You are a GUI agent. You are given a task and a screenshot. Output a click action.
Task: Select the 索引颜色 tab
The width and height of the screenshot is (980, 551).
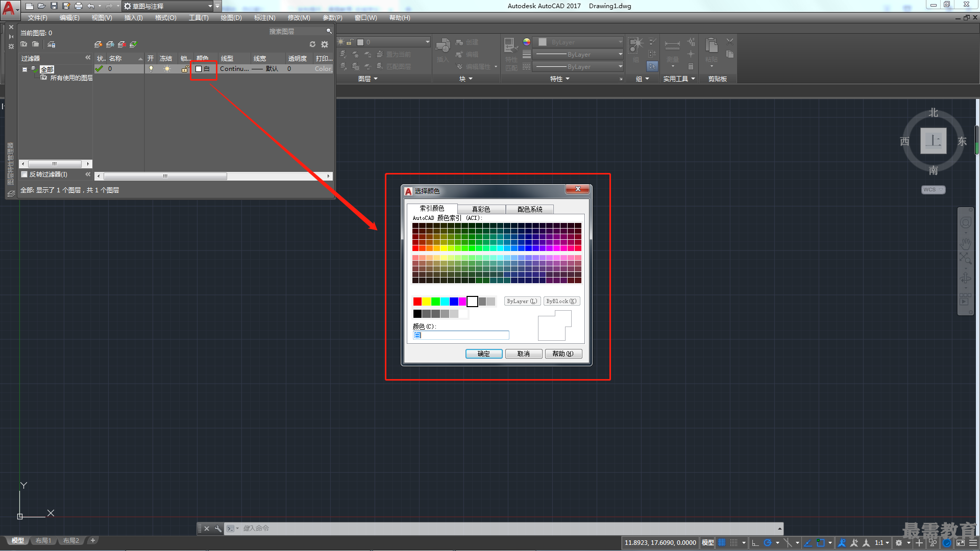pos(432,208)
